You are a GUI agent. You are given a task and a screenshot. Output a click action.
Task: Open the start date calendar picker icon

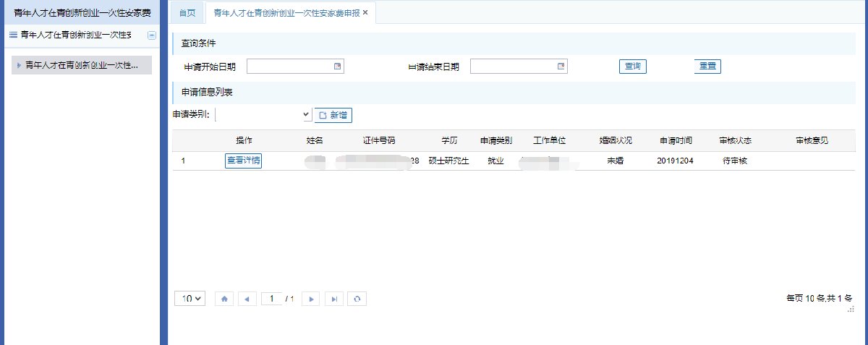[x=337, y=67]
